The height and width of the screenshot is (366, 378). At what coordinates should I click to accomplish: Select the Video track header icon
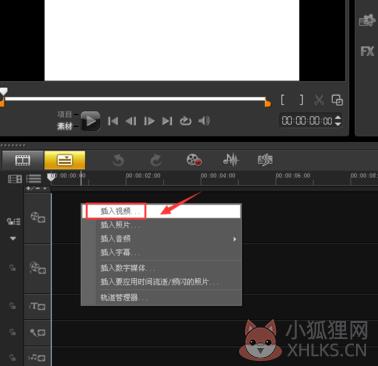38,217
